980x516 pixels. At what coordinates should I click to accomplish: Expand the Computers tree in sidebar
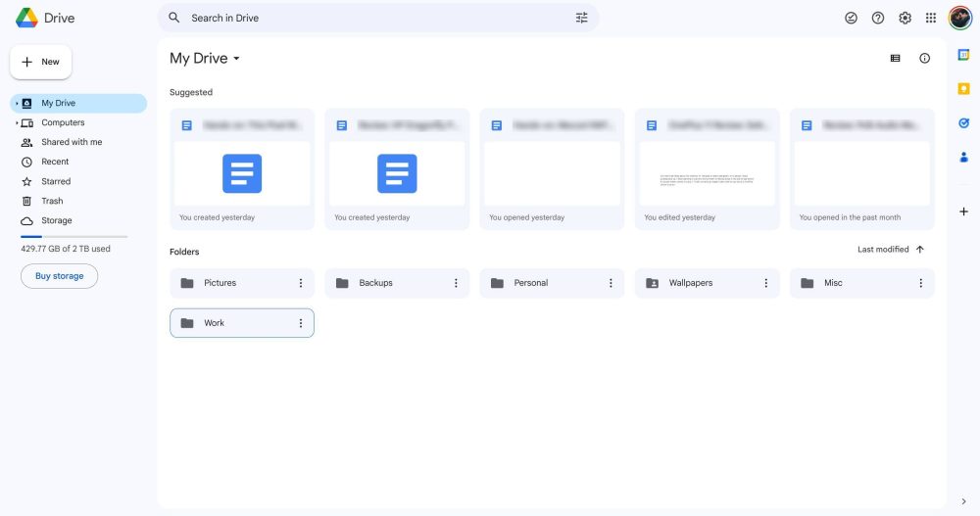[17, 122]
